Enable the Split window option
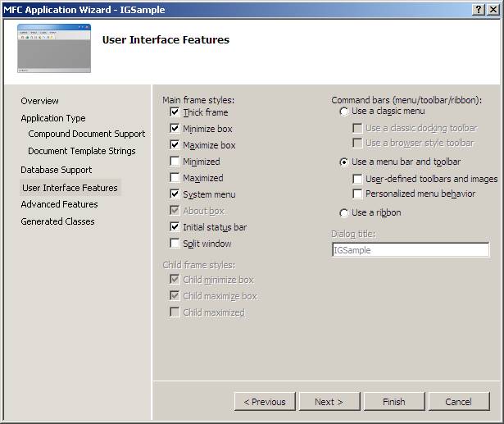Image resolution: width=504 pixels, height=424 pixels. pos(175,244)
